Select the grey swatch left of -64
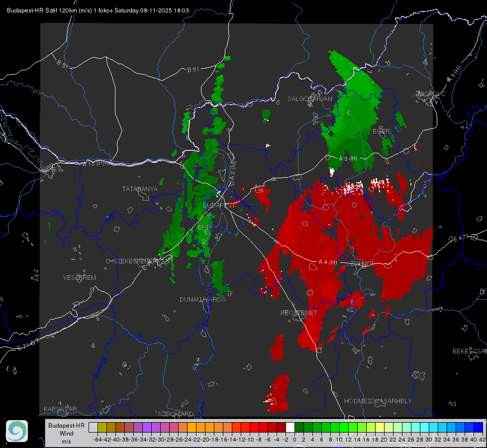This screenshot has height=448, width=487. [x=93, y=427]
